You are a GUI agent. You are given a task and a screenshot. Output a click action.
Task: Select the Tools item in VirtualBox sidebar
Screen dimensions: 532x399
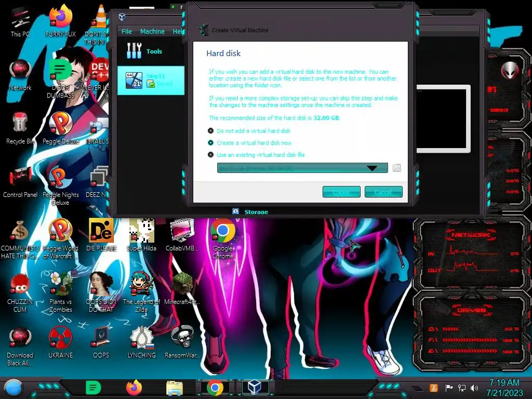(x=151, y=51)
